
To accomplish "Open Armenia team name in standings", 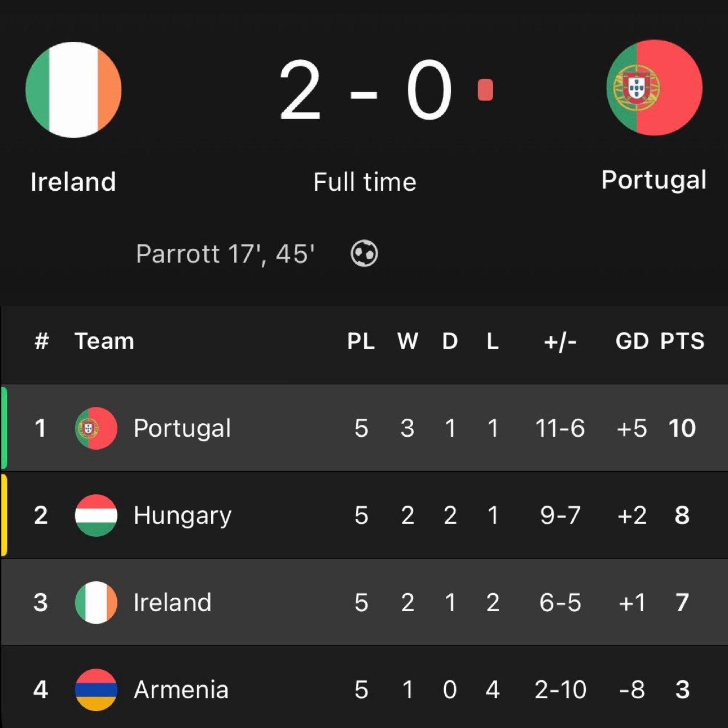I will point(181,690).
